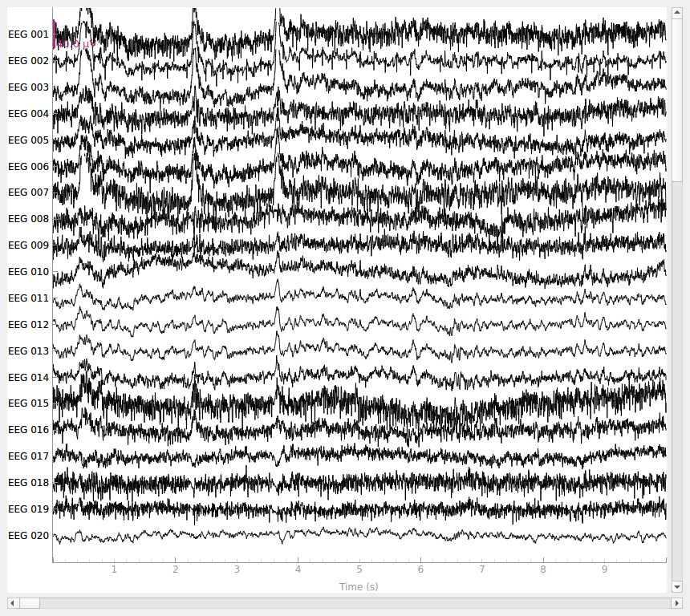Click time axis tick label 6
690x616 pixels.
[x=420, y=569]
